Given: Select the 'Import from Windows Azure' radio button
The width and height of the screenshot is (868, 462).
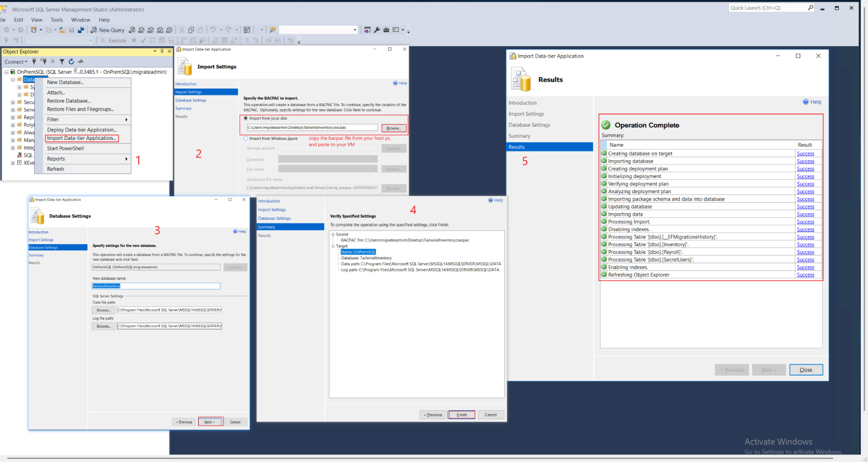Looking at the screenshot, I should pyautogui.click(x=246, y=139).
